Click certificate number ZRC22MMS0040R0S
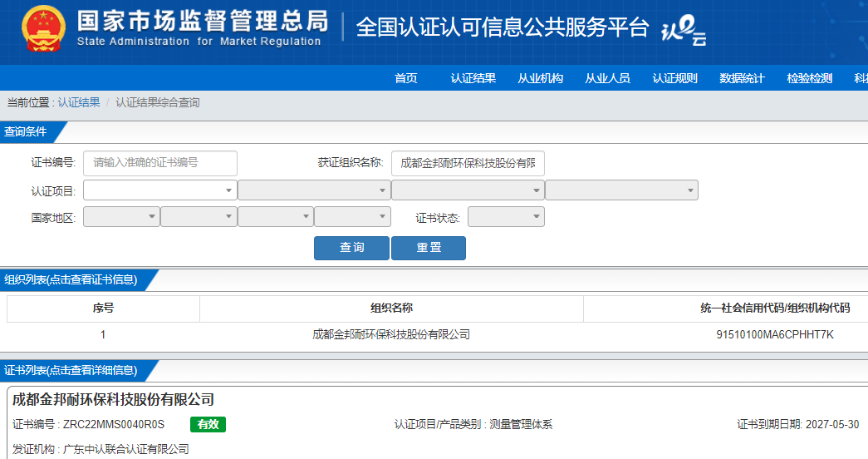 [x=114, y=425]
